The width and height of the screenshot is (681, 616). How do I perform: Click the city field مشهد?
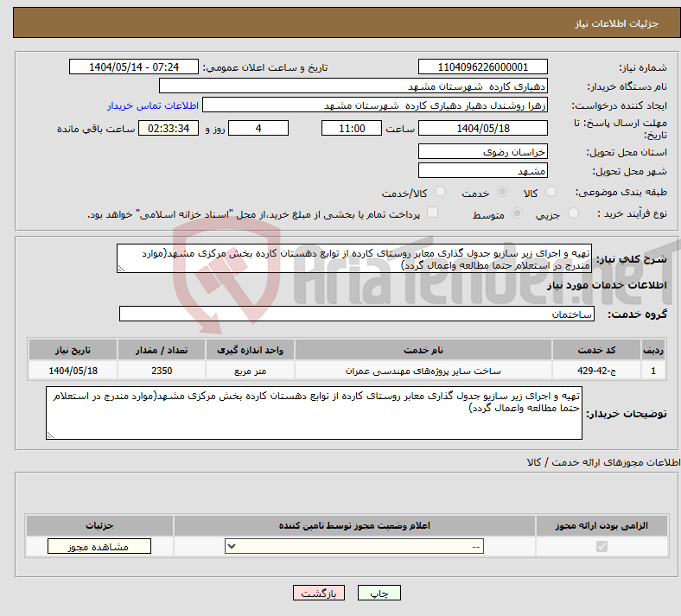tap(482, 170)
